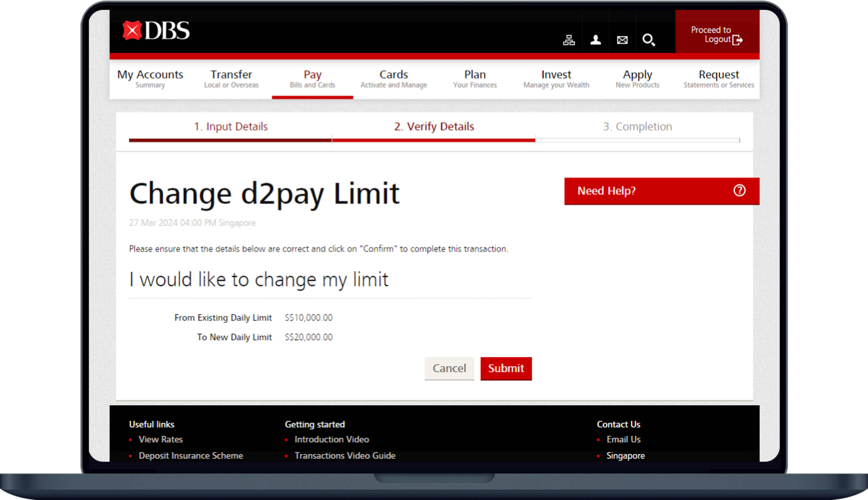Click the Cancel button
Viewport: 868px width, 500px height.
point(449,368)
